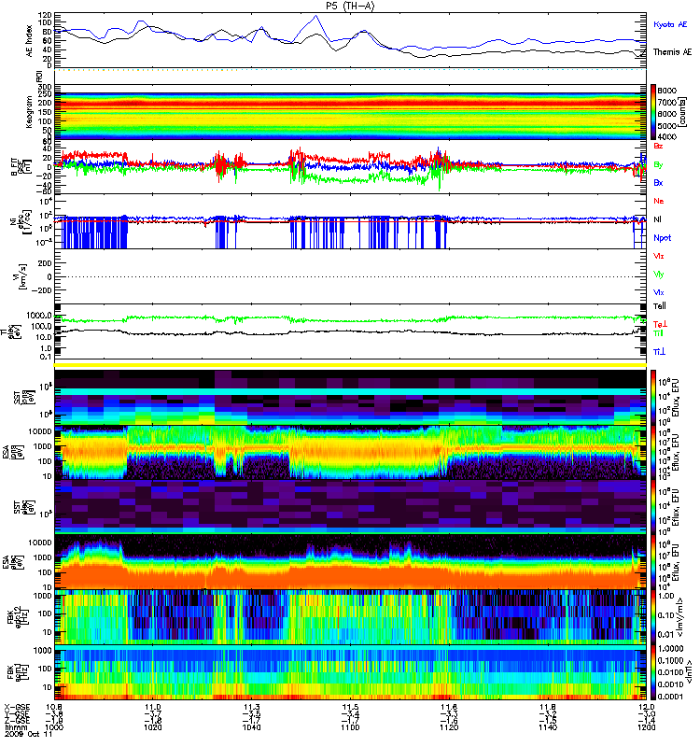Click the AE Index axis label
This screenshot has height=747, width=700.
click(30, 41)
